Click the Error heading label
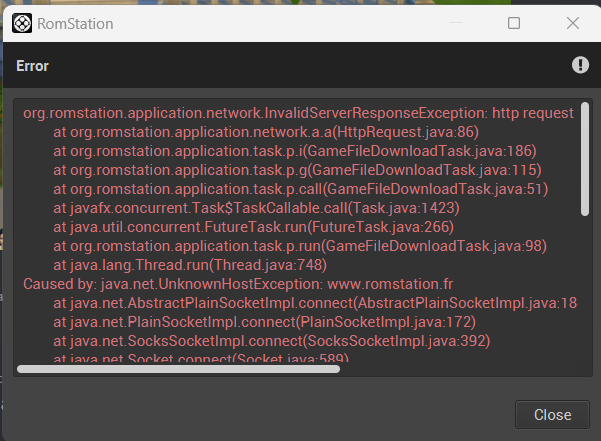Viewport: 601px width, 441px height. 33,66
